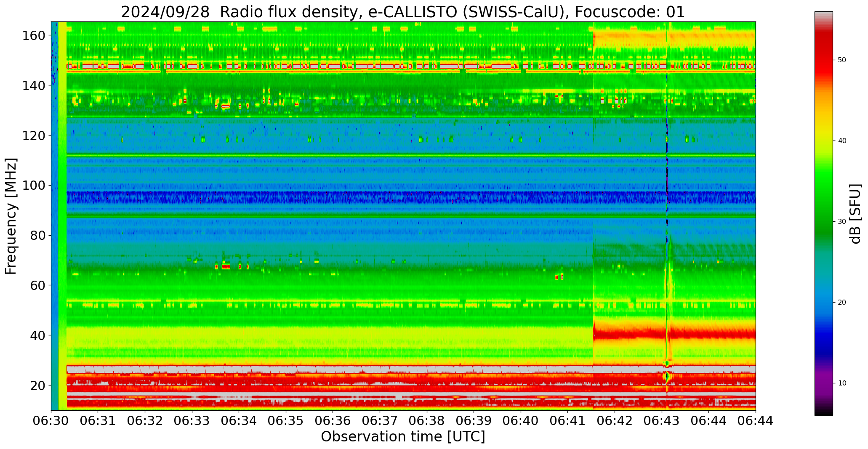The width and height of the screenshot is (868, 449).
Task: Click the 06:32 time tick label
Action: click(145, 420)
